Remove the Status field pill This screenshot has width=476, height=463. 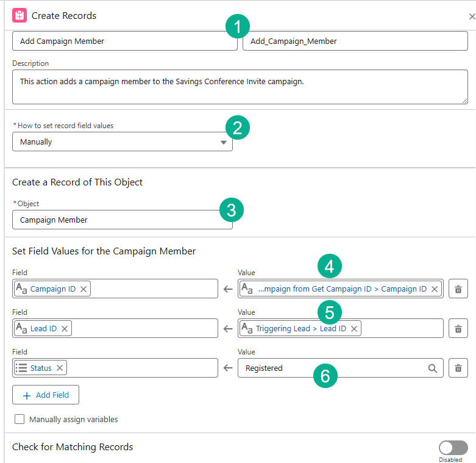[60, 368]
